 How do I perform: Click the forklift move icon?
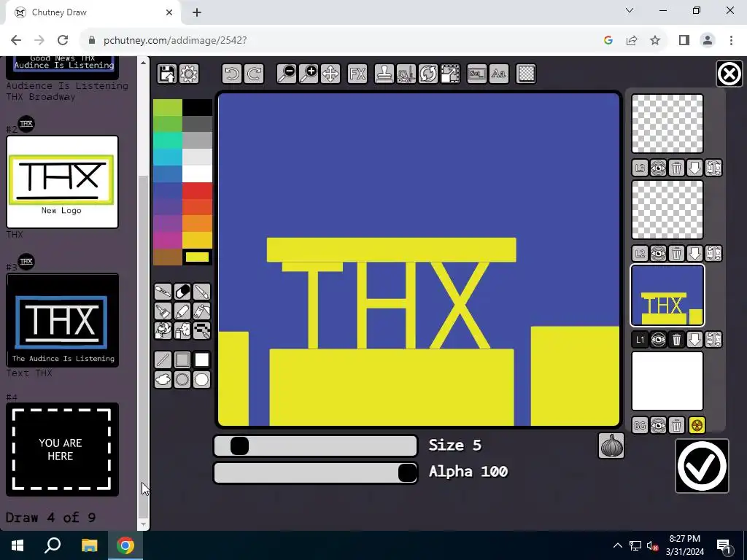(406, 74)
